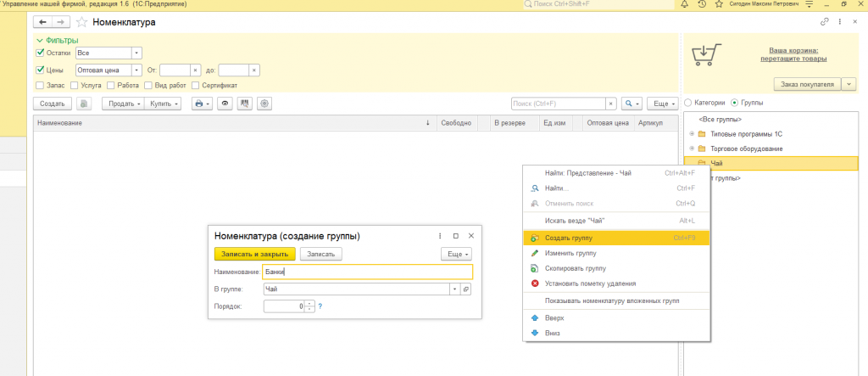
Task: Open the parent group Чай form
Action: click(x=465, y=289)
